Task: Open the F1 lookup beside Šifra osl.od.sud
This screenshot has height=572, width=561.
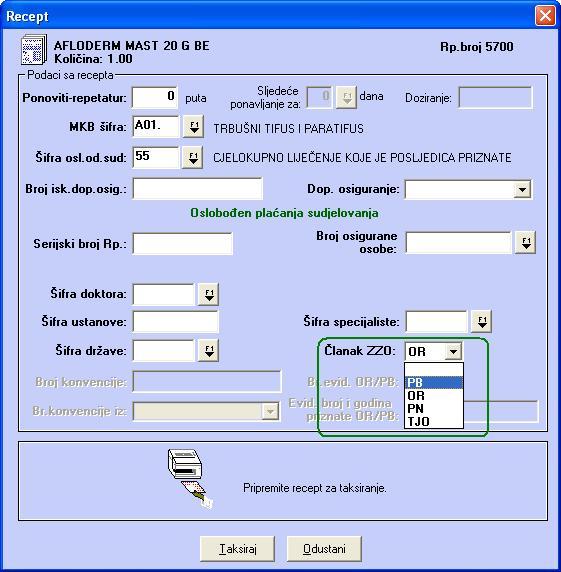Action: pos(193,158)
